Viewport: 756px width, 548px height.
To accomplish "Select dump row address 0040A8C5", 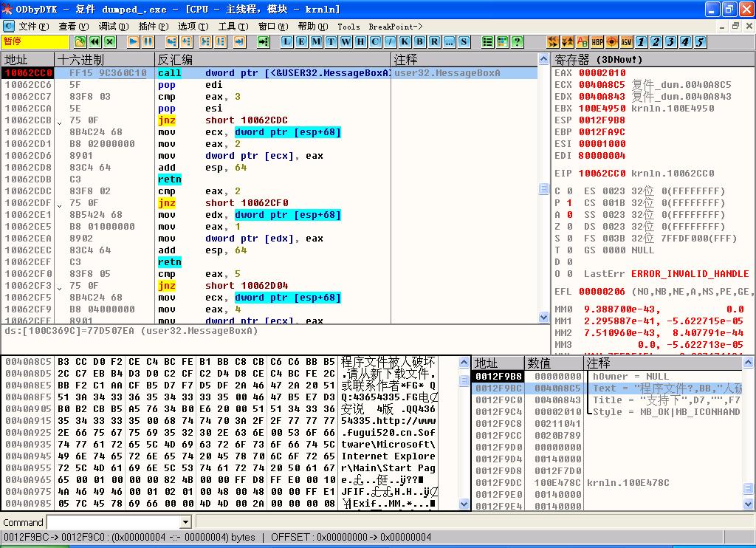I will 28,361.
